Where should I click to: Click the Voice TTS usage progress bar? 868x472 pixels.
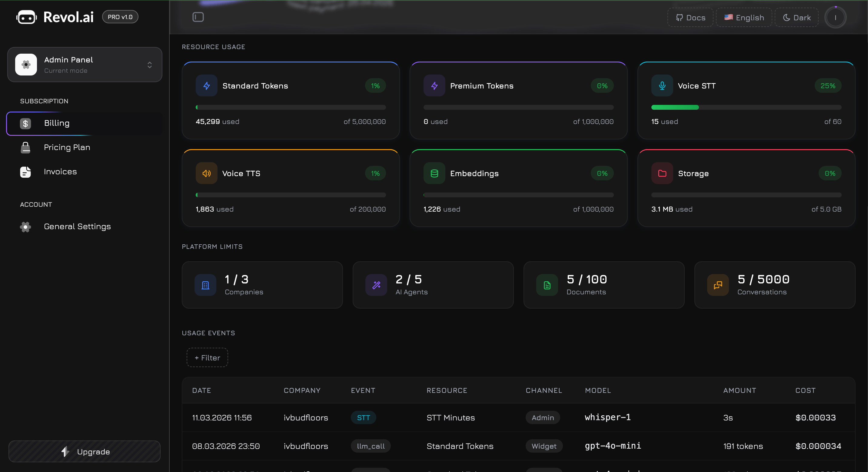pos(291,195)
